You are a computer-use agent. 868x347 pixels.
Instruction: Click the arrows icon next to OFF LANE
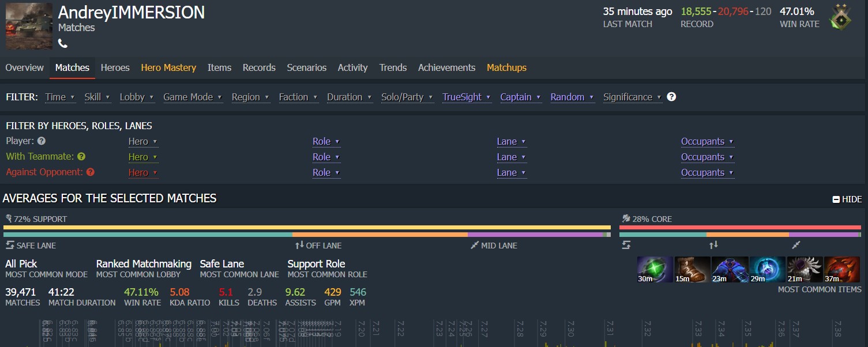pos(299,245)
